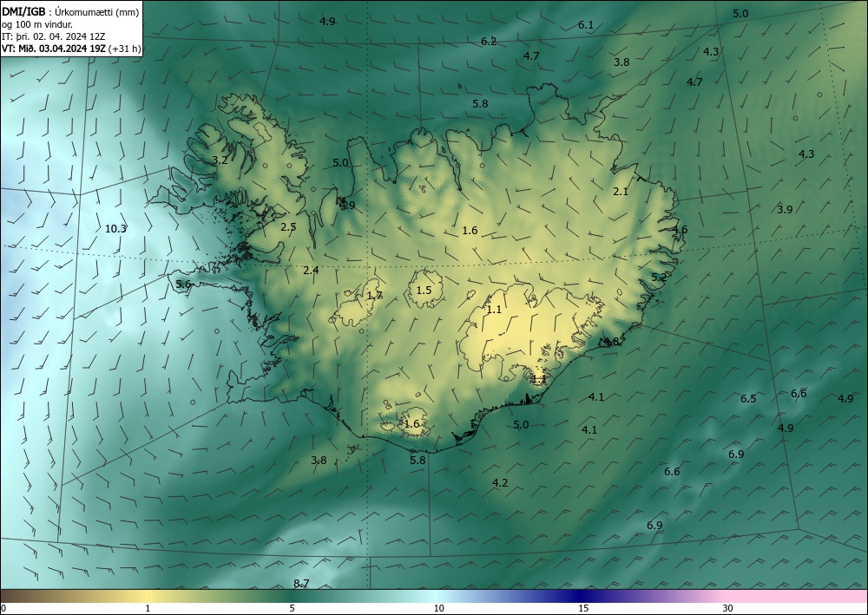Click the 4.8 value on the southeast coast
Screen dimensions: 868x615
(x=612, y=341)
